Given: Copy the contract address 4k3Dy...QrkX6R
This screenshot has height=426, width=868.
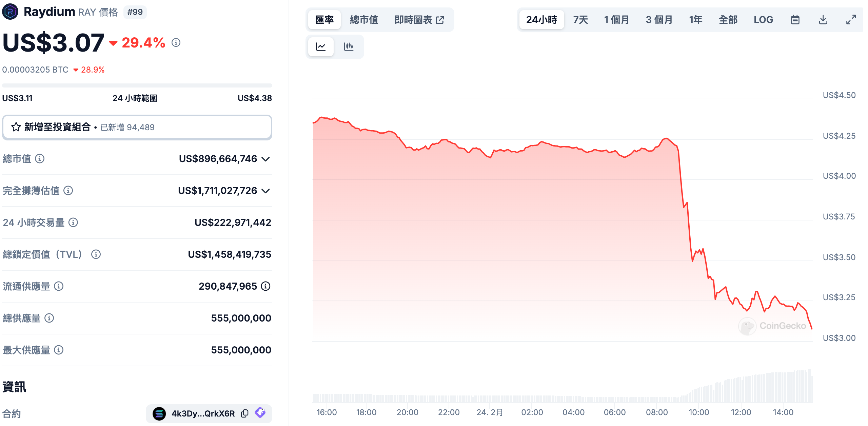Looking at the screenshot, I should click(244, 413).
